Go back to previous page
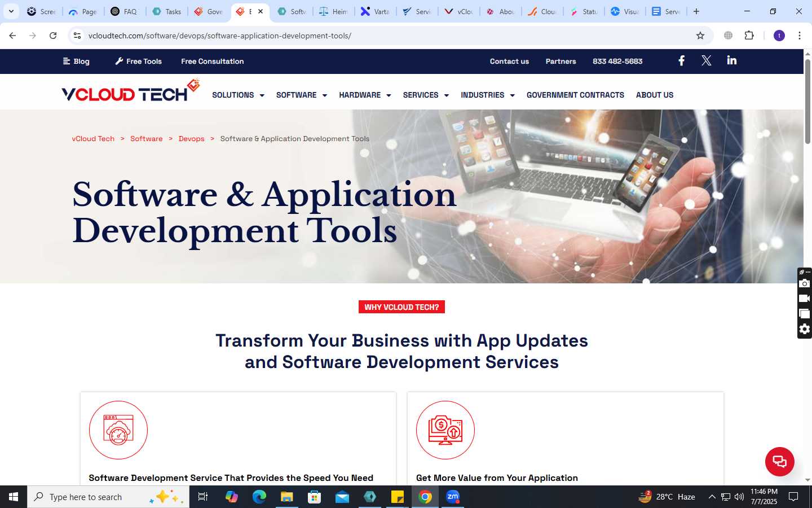 click(x=12, y=36)
